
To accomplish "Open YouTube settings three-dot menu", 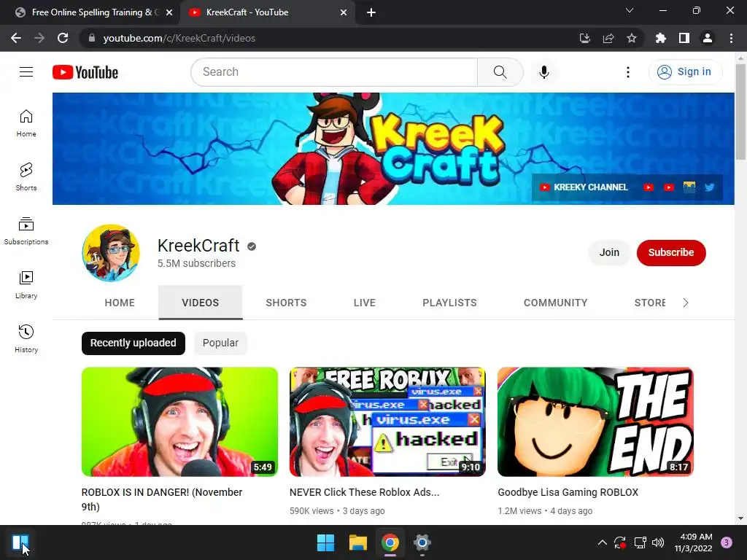I will 628,72.
